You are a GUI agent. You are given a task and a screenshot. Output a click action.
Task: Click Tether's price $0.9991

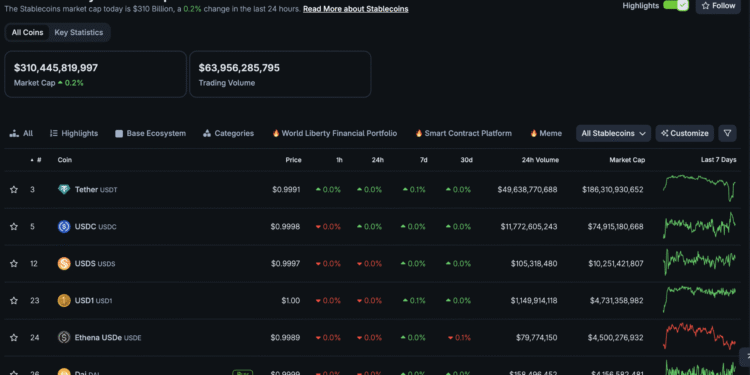tap(286, 189)
